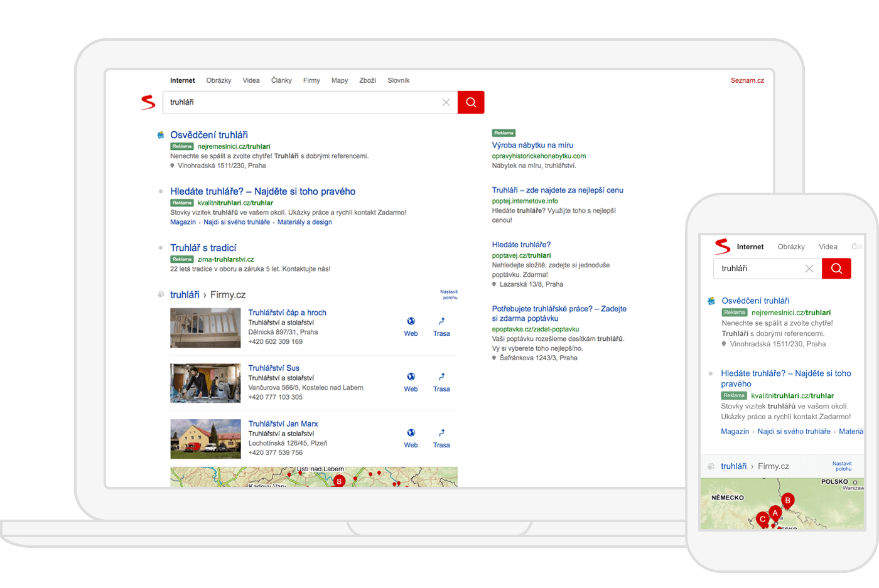
Task: Clear the desktop search field with X
Action: point(446,102)
